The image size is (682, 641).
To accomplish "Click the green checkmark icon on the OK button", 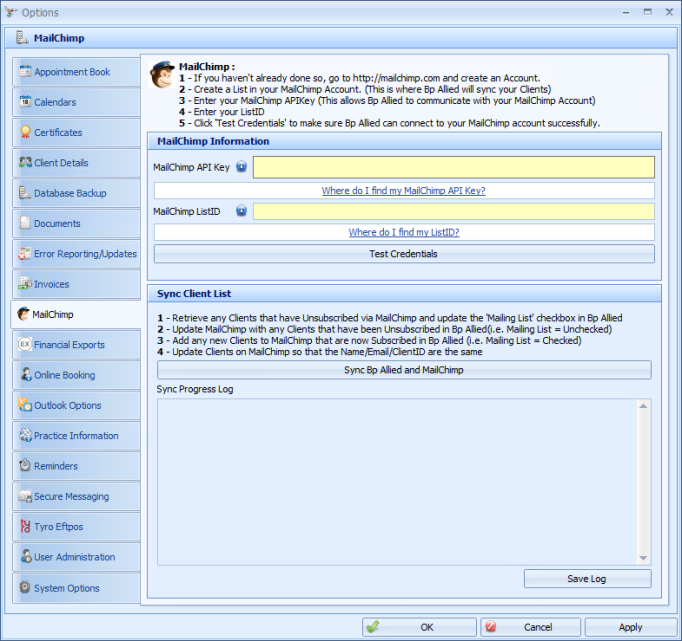I will pos(373,627).
